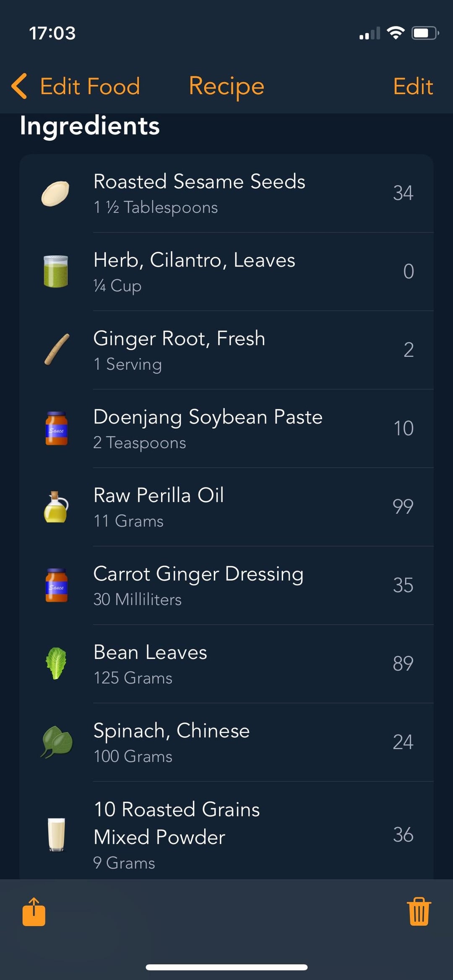
Task: Open Herb, Cilantro, Leaves ingredient
Action: click(x=194, y=272)
